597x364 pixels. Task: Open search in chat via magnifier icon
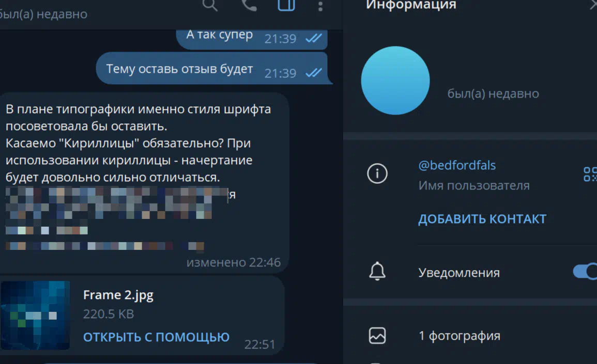[210, 5]
